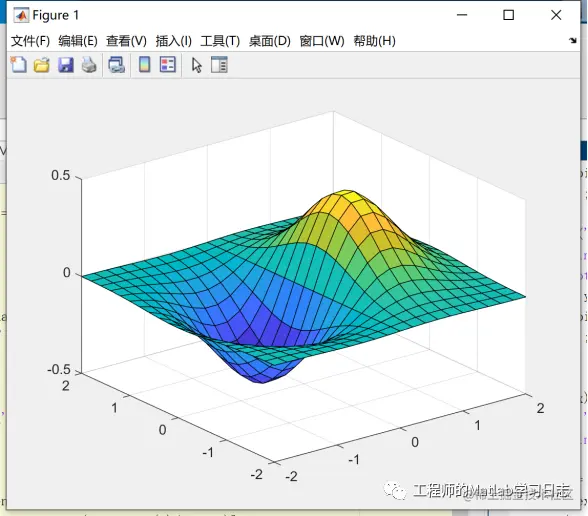Viewport: 588px width, 516px height.
Task: Save the figure with the floppy disk icon
Action: coord(66,65)
